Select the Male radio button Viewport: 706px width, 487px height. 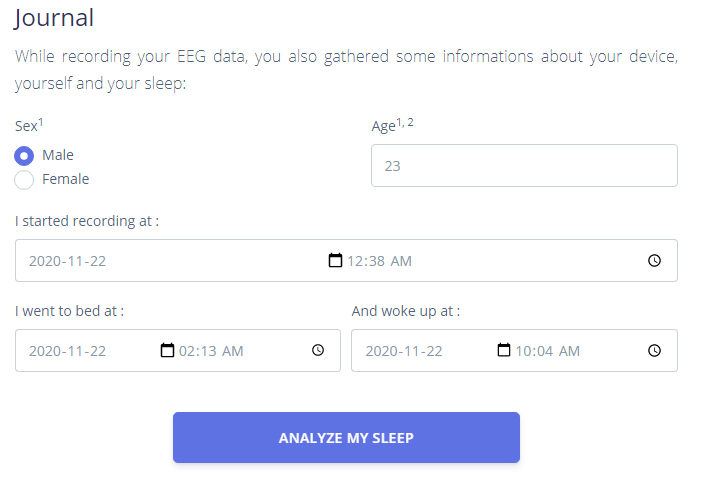[x=25, y=156]
